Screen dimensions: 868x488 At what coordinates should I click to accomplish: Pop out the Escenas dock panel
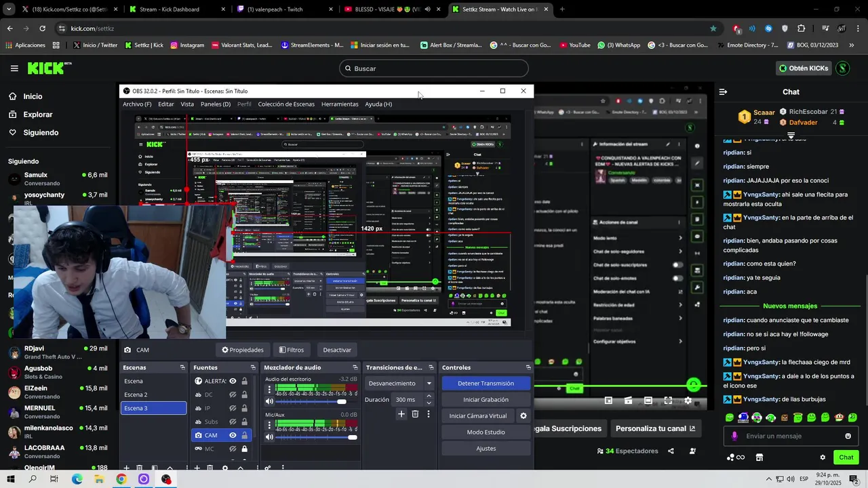tap(182, 367)
